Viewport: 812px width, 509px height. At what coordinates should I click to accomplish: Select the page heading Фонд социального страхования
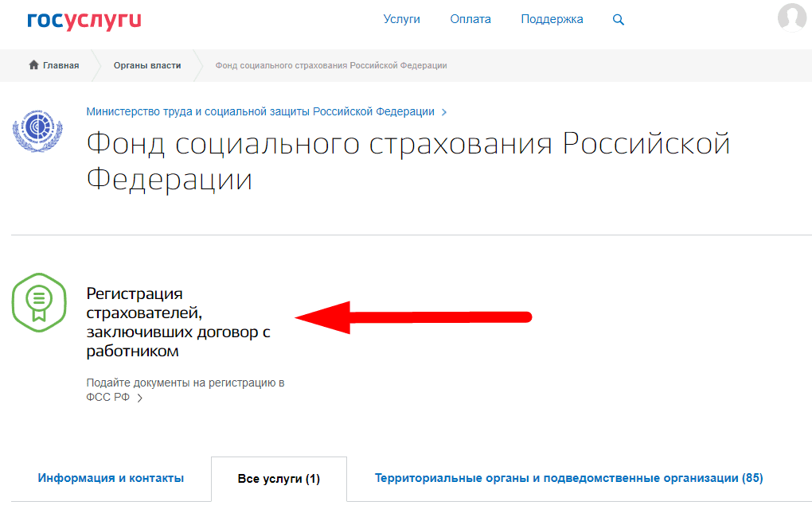click(408, 161)
